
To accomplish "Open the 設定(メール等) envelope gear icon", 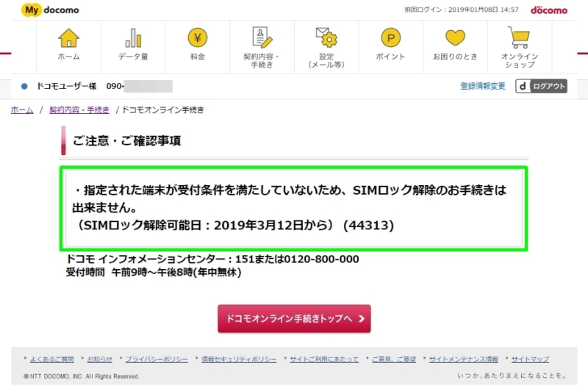I will click(326, 37).
